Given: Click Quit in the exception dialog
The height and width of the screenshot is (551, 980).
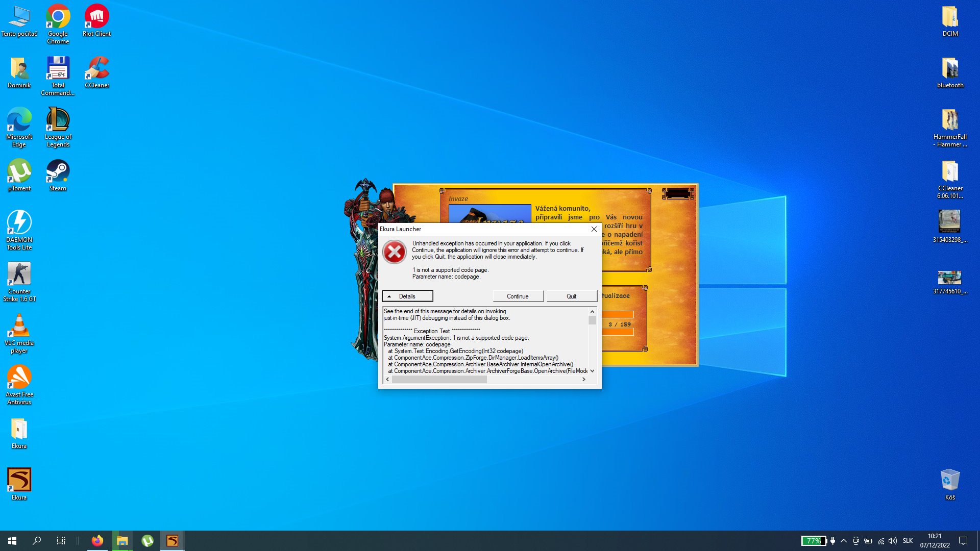Looking at the screenshot, I should point(571,296).
